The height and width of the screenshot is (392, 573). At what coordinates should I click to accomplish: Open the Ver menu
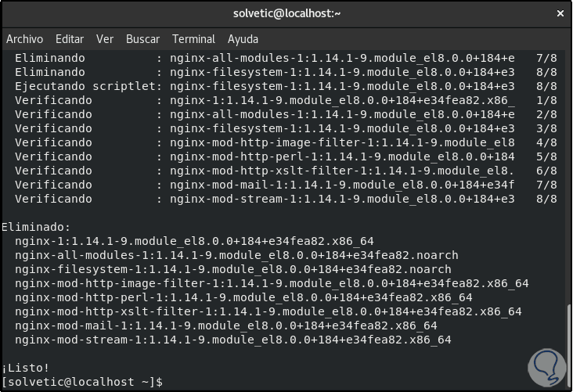click(x=105, y=39)
